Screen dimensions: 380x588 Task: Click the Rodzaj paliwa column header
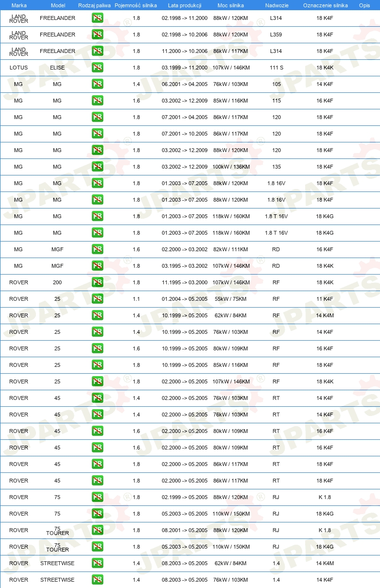pos(94,5)
